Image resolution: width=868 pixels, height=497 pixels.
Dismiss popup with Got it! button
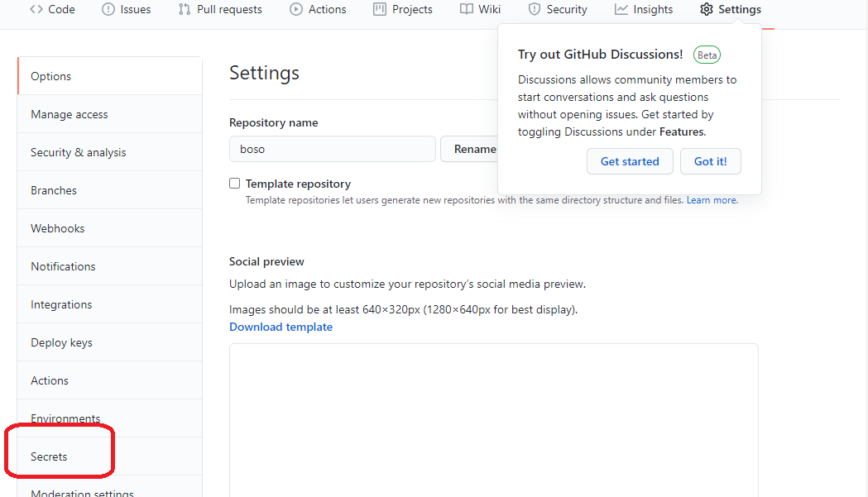pyautogui.click(x=710, y=161)
